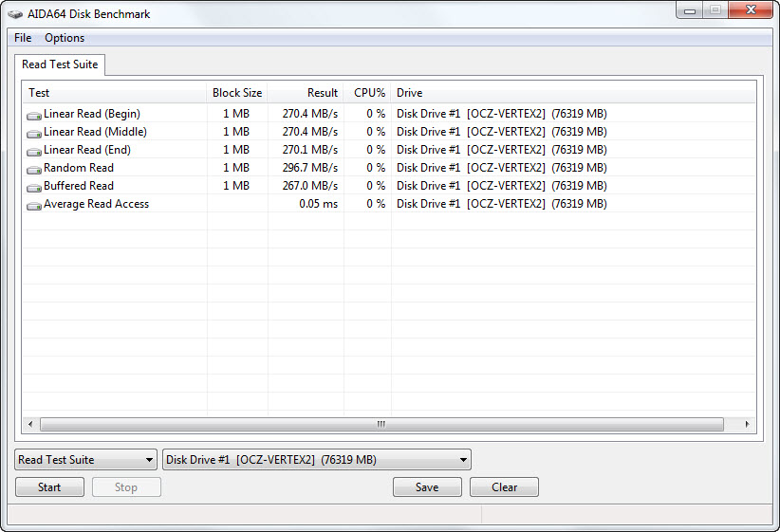Open the Options menu

point(65,38)
